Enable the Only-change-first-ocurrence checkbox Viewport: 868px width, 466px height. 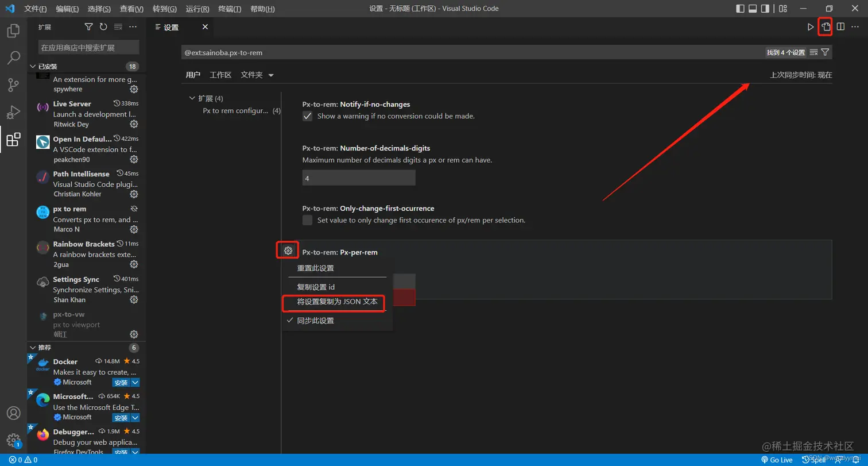(308, 220)
